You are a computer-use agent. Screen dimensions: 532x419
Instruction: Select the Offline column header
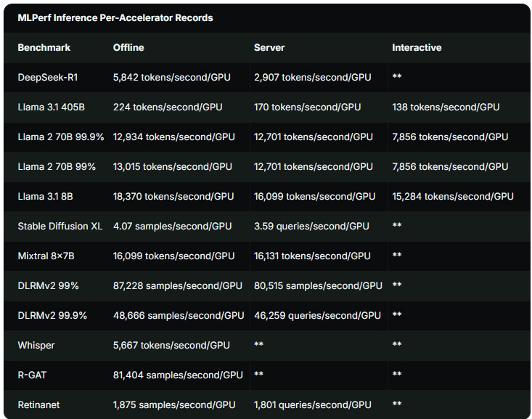pos(128,47)
